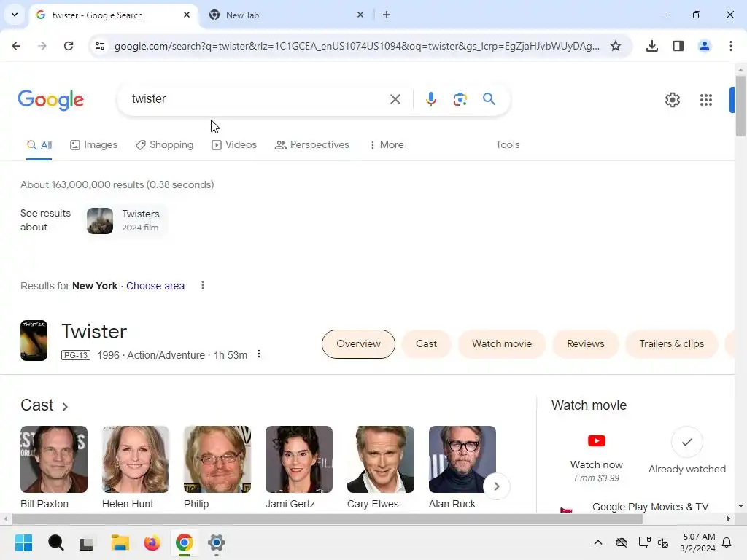This screenshot has height=560, width=747.
Task: Select the Shopping search tab
Action: click(x=165, y=145)
